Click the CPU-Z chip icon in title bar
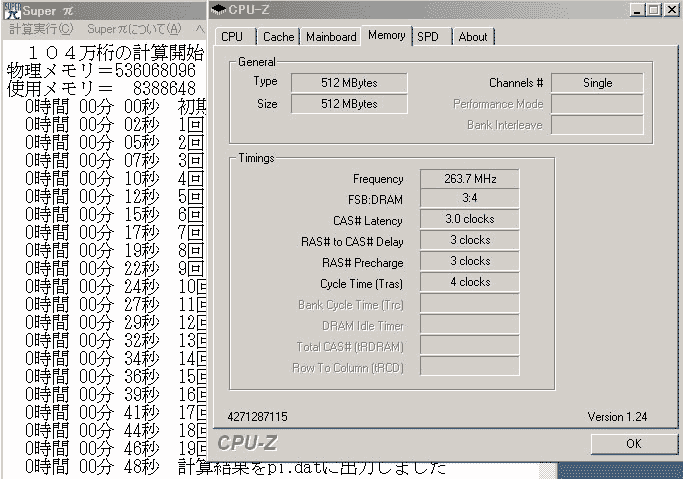 219,10
